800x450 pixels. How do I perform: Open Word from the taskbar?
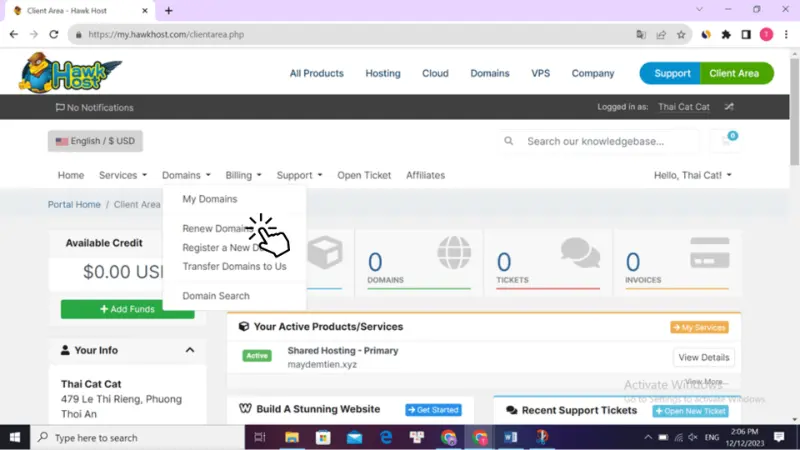click(511, 437)
